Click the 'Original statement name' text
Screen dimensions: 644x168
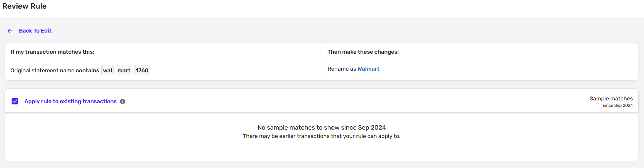(x=43, y=71)
